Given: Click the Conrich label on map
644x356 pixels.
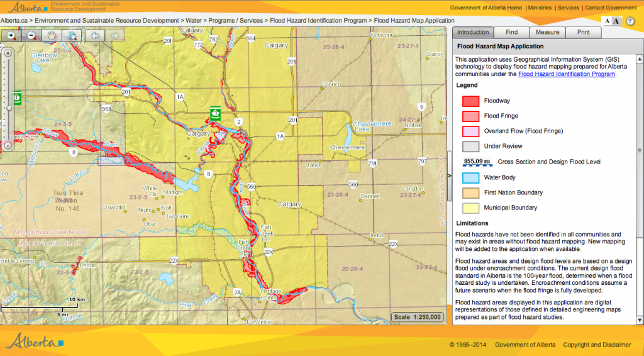Looking at the screenshot, I should 331,84.
